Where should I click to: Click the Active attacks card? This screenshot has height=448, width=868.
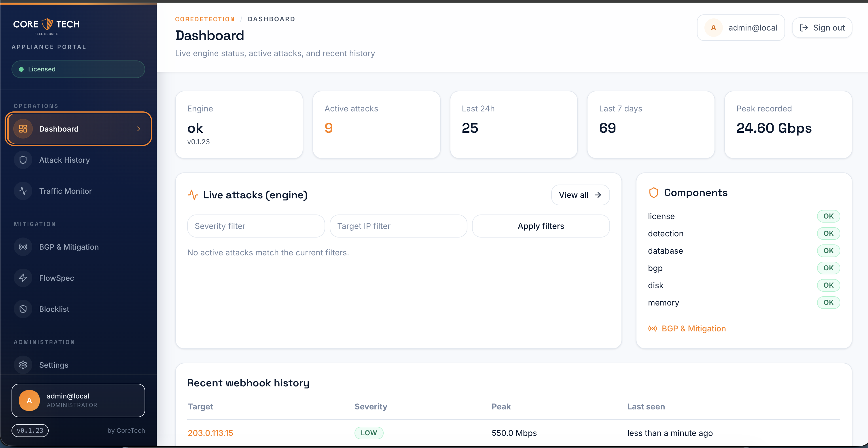[376, 125]
